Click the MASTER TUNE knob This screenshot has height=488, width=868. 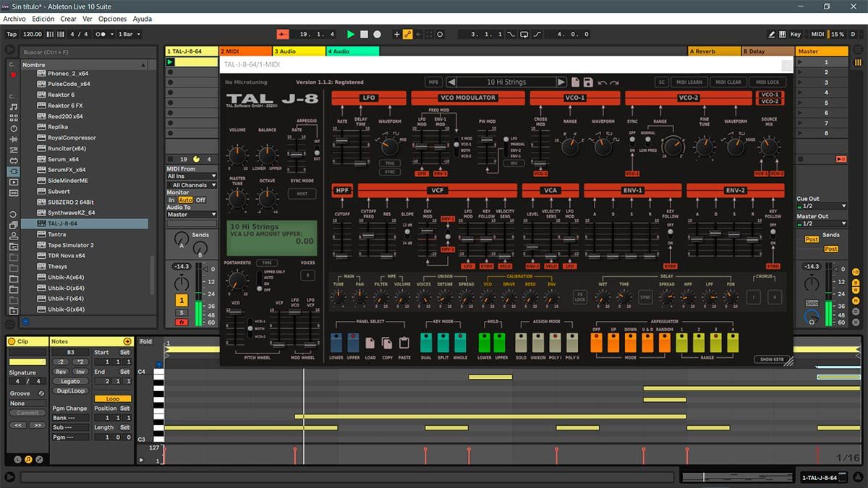(x=237, y=199)
